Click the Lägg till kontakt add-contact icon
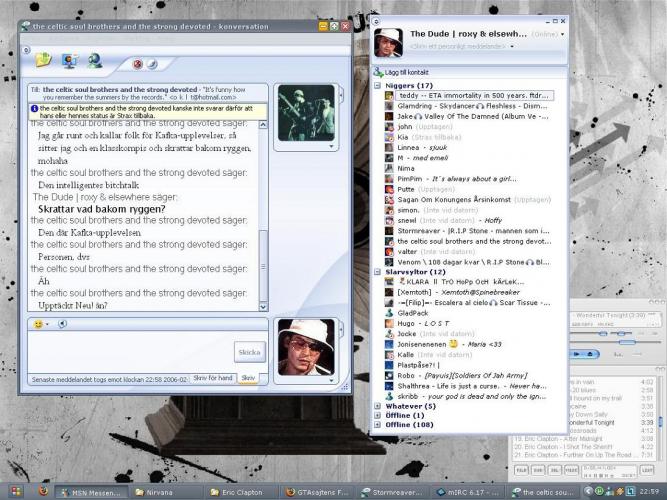Viewport: 667px width, 500px height. (x=379, y=73)
